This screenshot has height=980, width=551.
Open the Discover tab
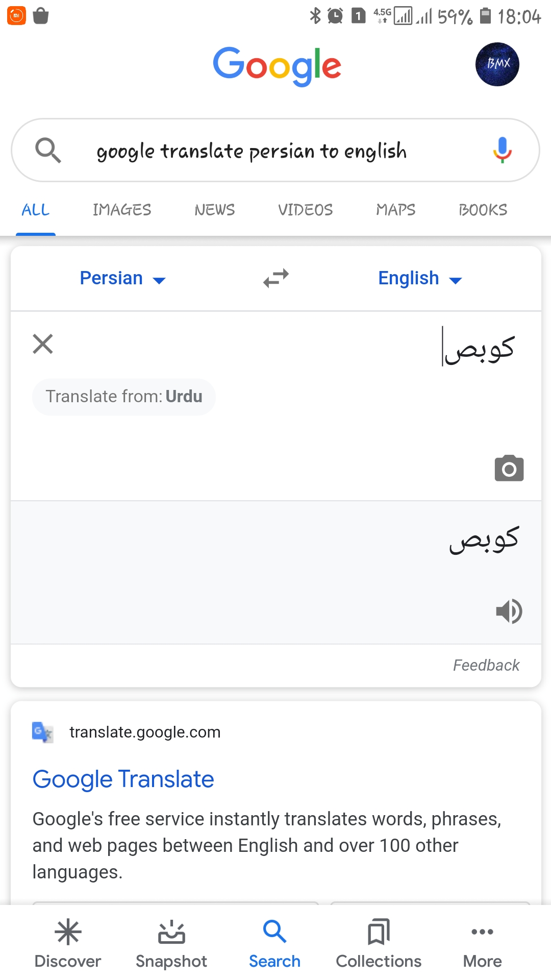pyautogui.click(x=68, y=944)
